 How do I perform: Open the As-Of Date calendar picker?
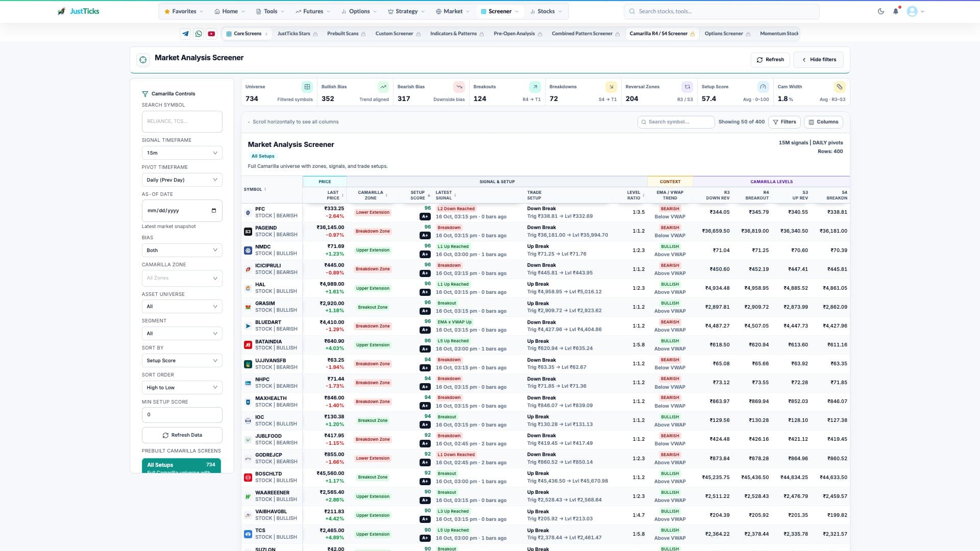tap(213, 211)
